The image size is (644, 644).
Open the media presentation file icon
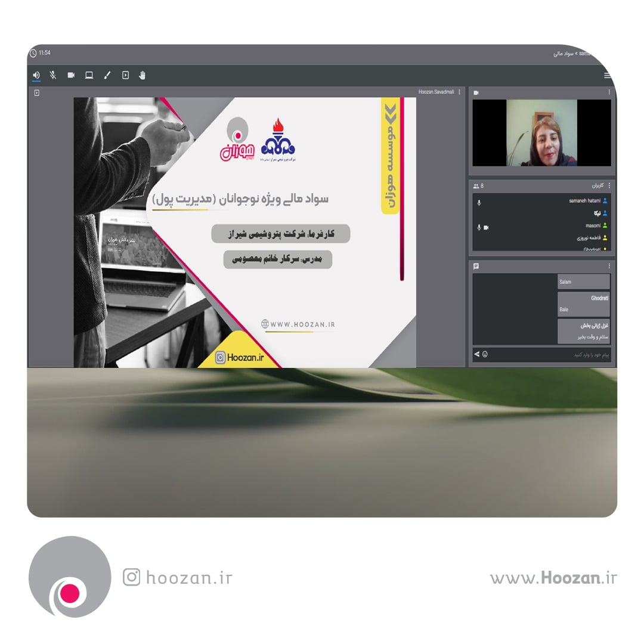click(x=125, y=75)
